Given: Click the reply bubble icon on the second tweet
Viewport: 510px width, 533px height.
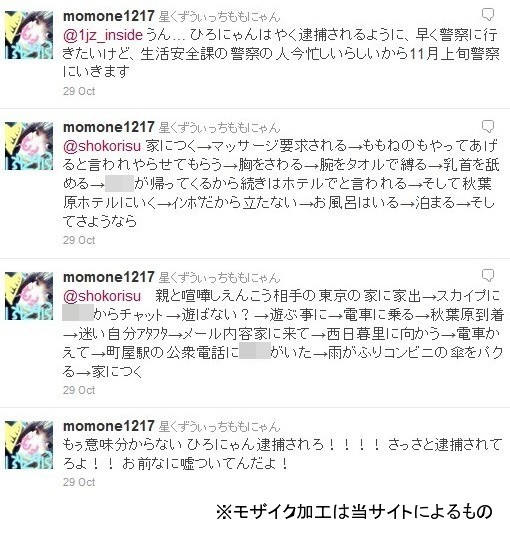Looking at the screenshot, I should [x=488, y=126].
